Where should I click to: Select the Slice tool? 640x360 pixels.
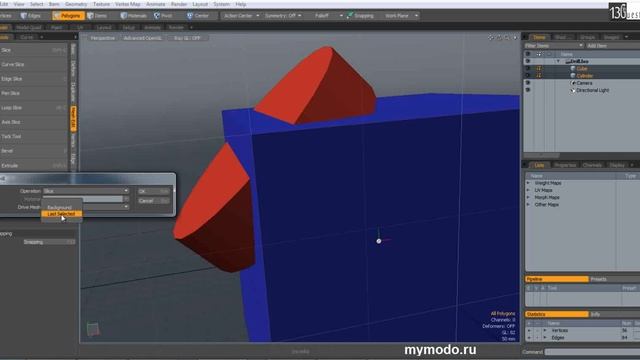(33, 50)
